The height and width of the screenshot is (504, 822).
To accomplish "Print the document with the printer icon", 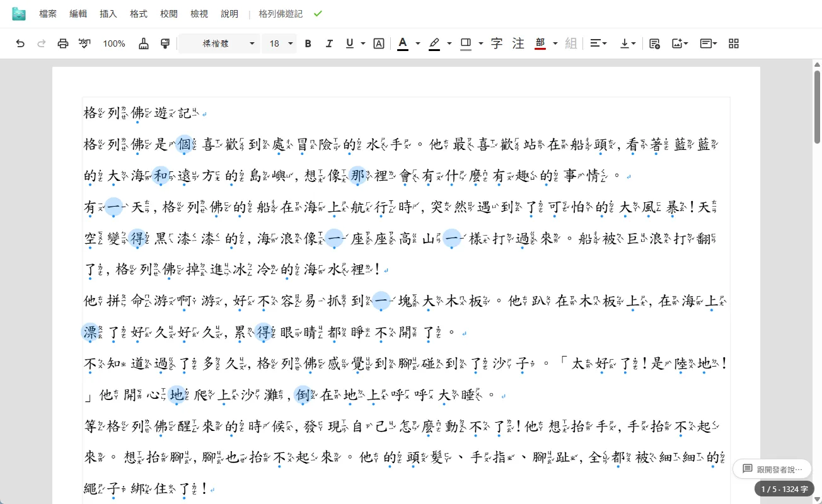I will (x=63, y=43).
